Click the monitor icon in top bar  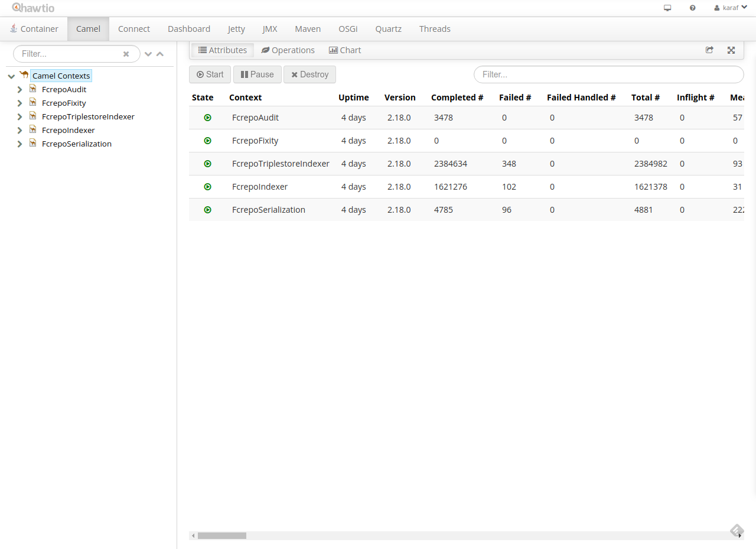[x=667, y=8]
